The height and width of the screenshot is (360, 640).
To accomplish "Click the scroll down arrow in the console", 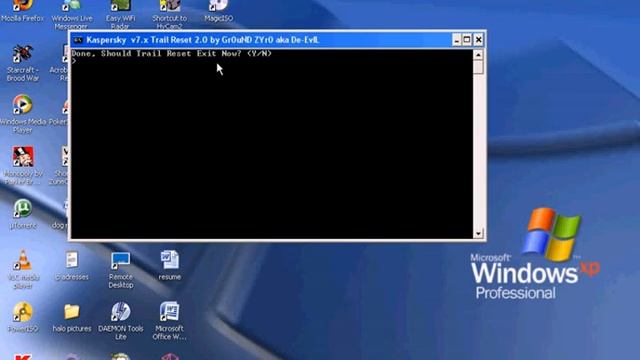I will [478, 233].
